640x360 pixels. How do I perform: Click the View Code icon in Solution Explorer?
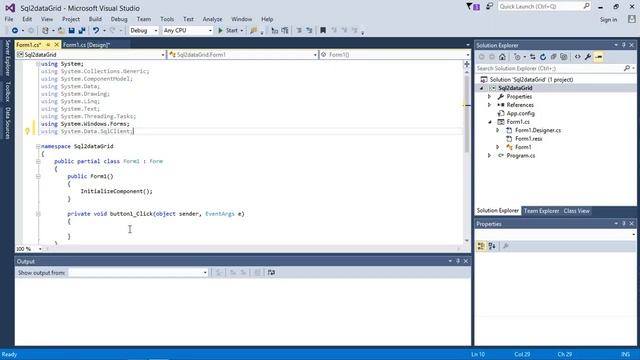click(578, 57)
